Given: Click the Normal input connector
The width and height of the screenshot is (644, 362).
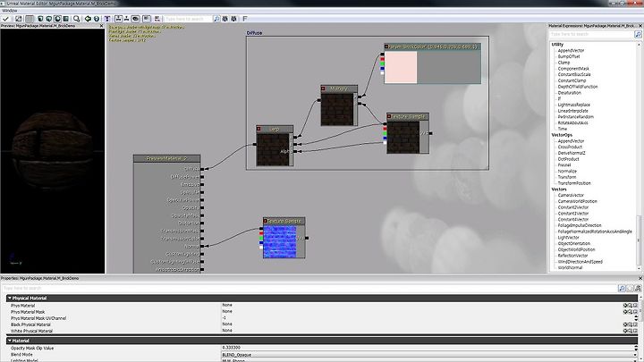Looking at the screenshot, I should tap(202, 247).
